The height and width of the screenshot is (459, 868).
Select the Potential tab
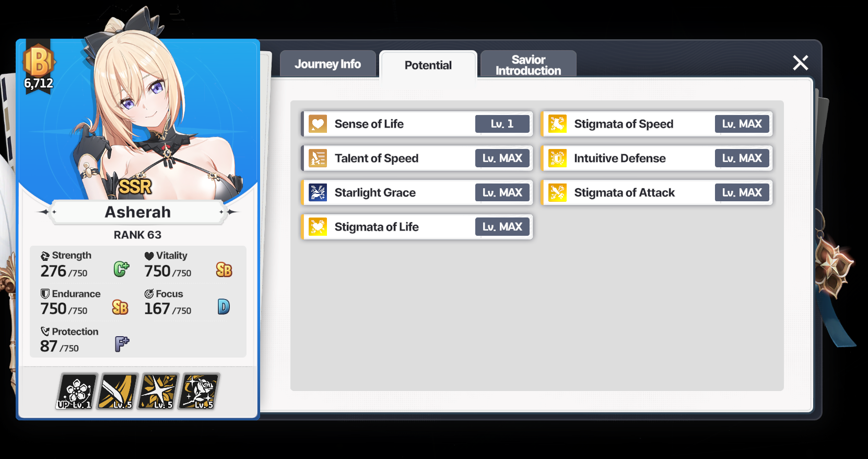click(x=428, y=65)
